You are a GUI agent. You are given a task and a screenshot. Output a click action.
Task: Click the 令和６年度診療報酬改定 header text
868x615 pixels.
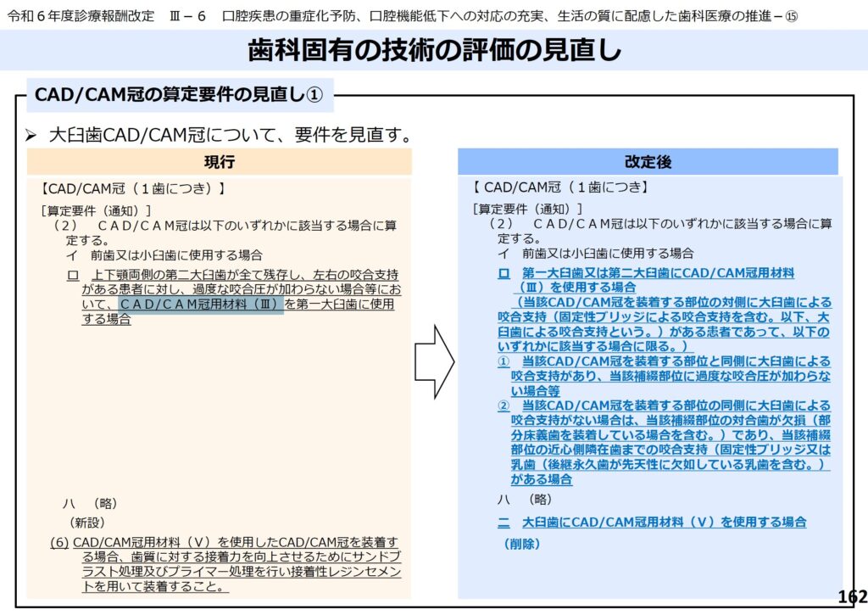pos(78,17)
